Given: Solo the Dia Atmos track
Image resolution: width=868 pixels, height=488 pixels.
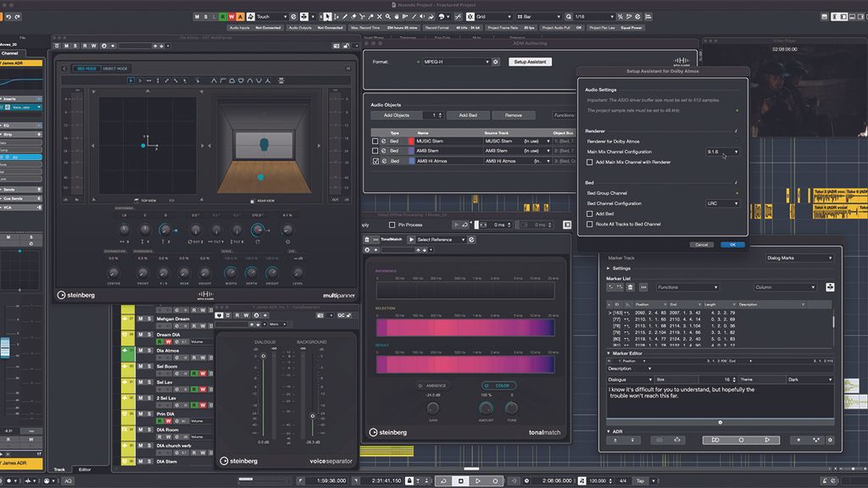Looking at the screenshot, I should [148, 351].
